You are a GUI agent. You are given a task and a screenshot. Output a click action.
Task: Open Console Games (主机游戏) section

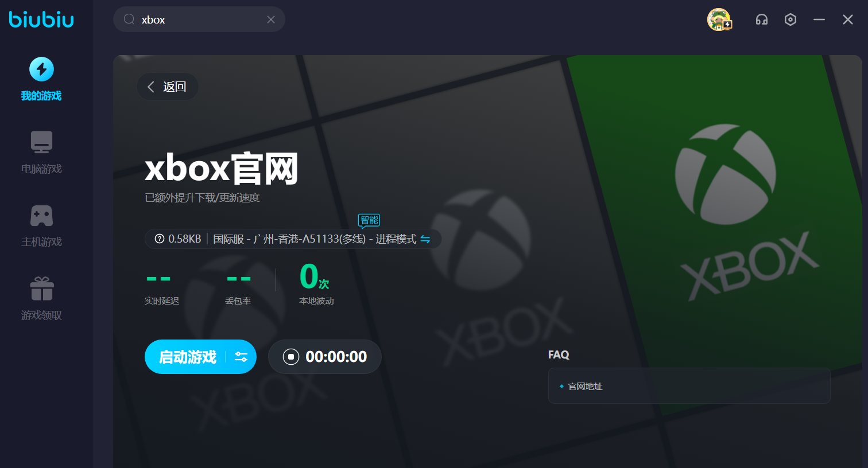point(41,225)
